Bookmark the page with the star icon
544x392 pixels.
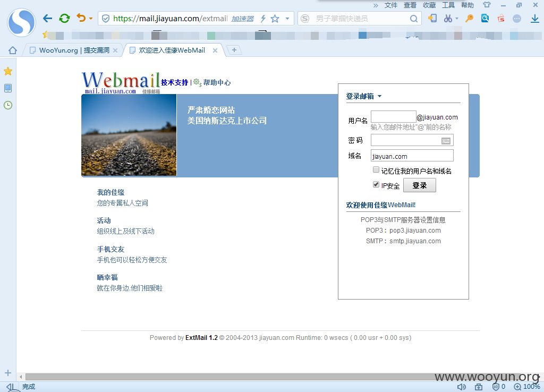(x=275, y=19)
